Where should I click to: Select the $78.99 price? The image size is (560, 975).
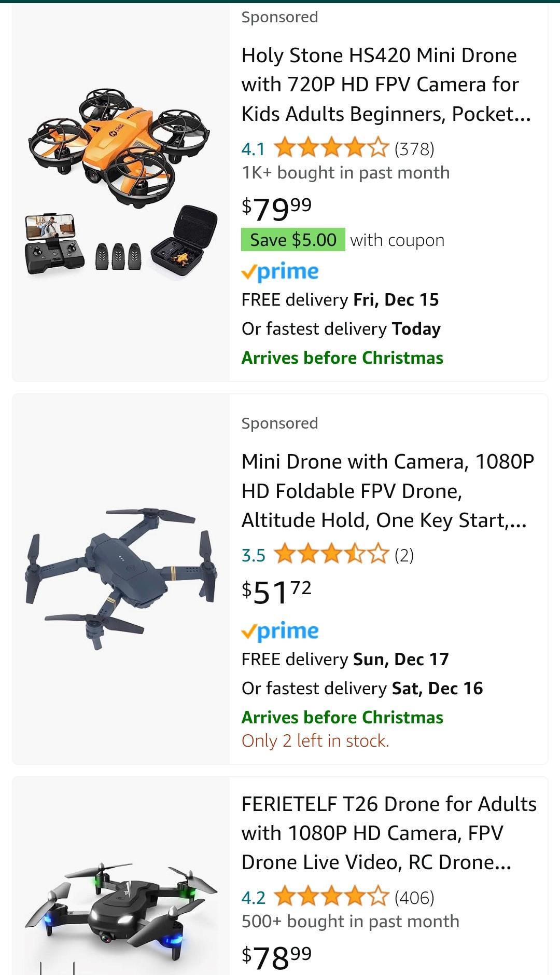[276, 956]
